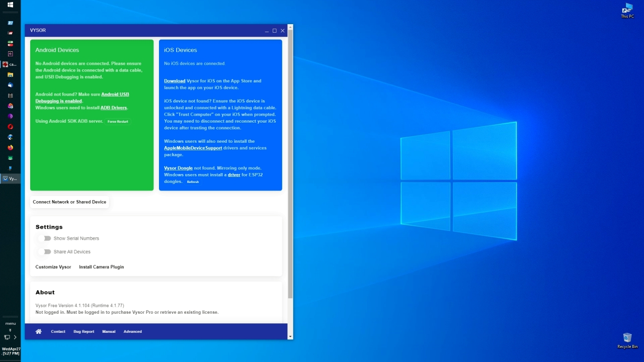Image resolution: width=644 pixels, height=362 pixels.
Task: Expand the system tray chevron arrow
Action: (15, 337)
